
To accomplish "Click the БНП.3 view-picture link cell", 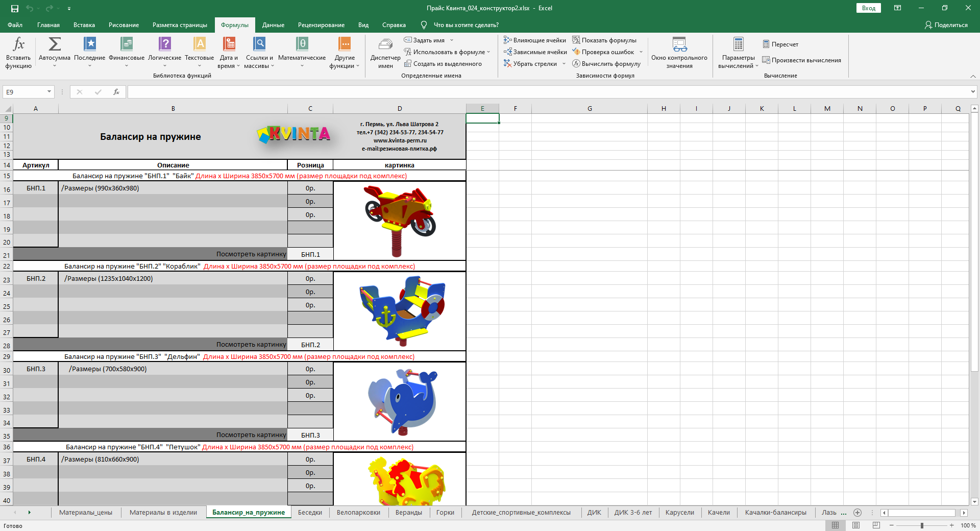I will click(x=310, y=435).
